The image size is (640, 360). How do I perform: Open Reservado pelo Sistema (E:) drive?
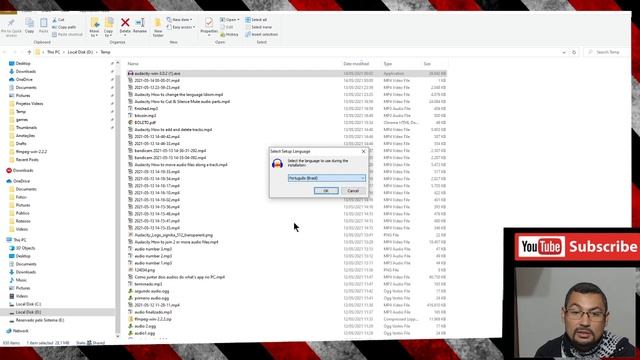click(x=40, y=320)
